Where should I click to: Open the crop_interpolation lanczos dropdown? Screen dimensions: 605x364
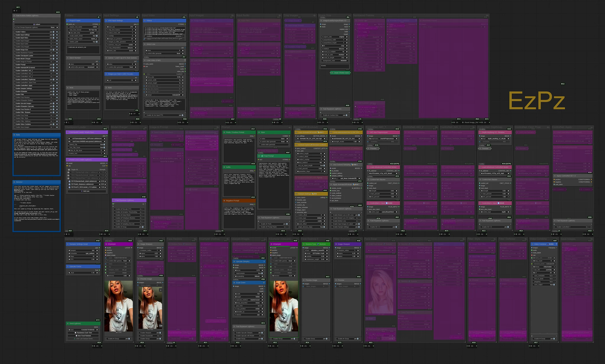[x=121, y=48]
